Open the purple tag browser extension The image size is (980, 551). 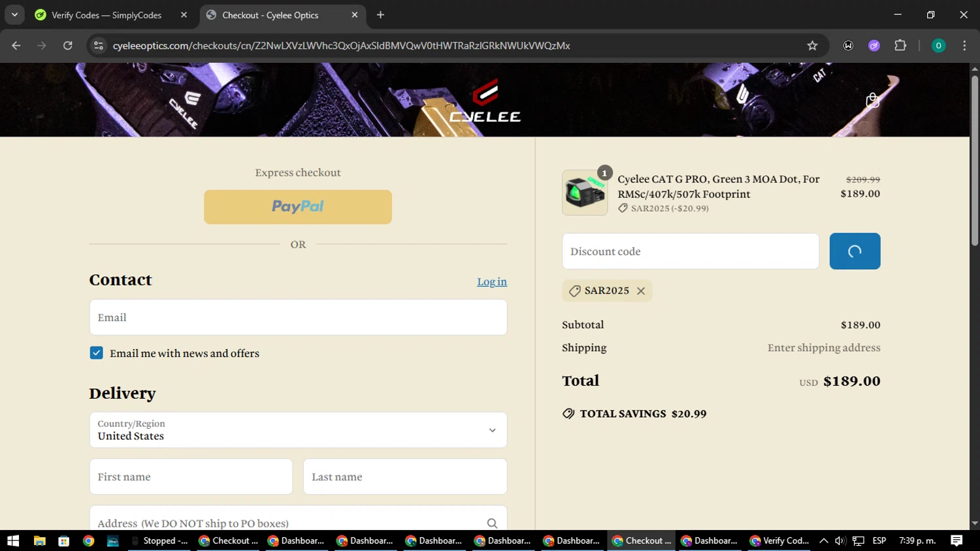[x=874, y=45]
